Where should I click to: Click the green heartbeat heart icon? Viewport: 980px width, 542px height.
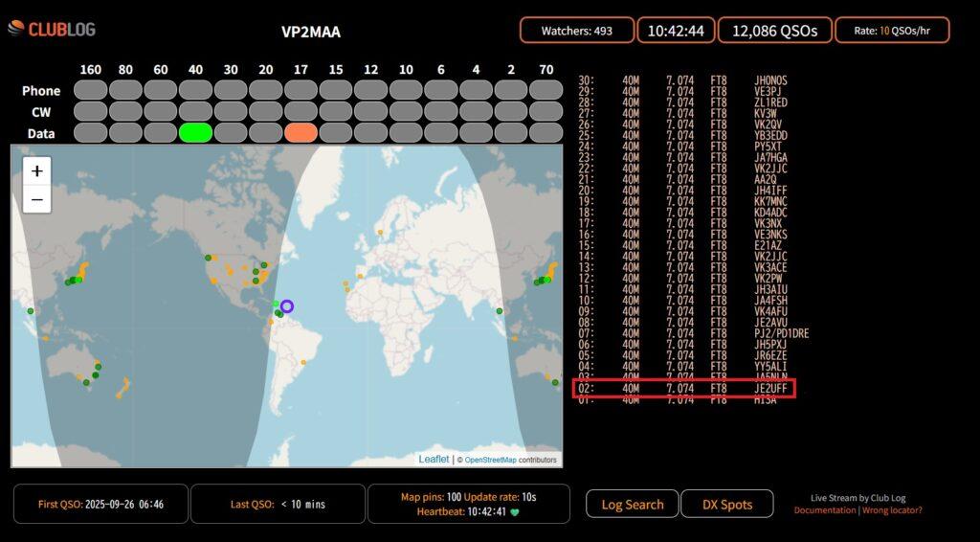pos(514,512)
